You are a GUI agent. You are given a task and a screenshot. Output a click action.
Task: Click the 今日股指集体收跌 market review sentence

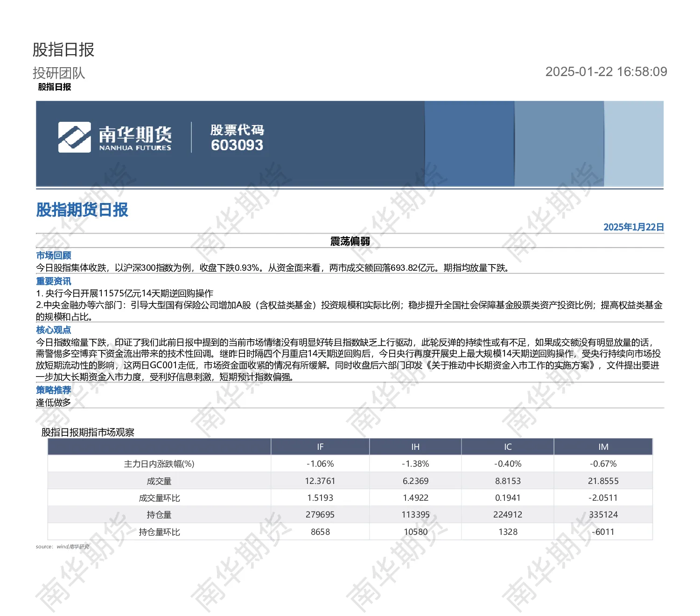point(273,268)
